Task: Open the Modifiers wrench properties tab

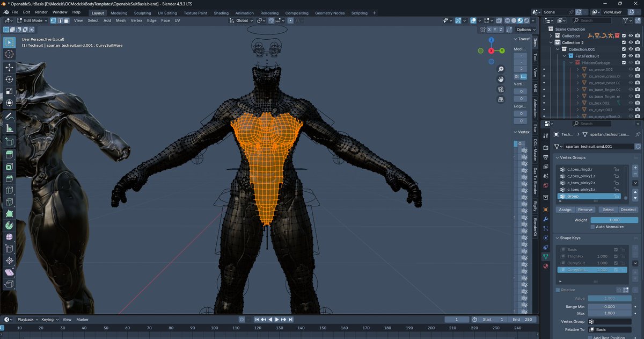Action: pyautogui.click(x=546, y=219)
